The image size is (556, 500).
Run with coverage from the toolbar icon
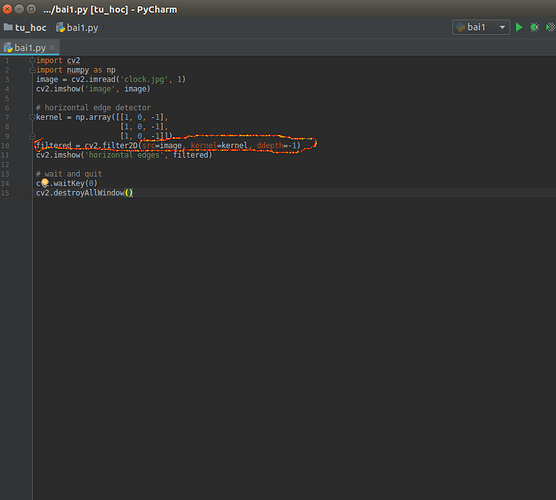[550, 27]
